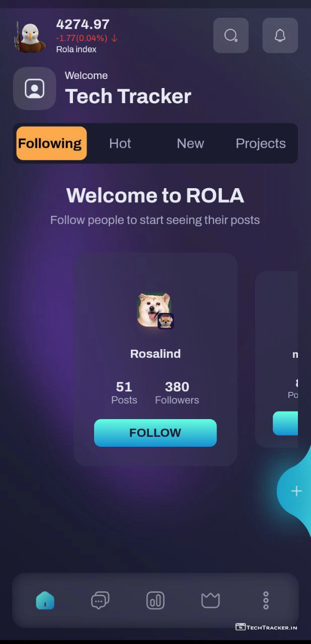Open notifications bell icon
The height and width of the screenshot is (644, 311).
[x=280, y=35]
